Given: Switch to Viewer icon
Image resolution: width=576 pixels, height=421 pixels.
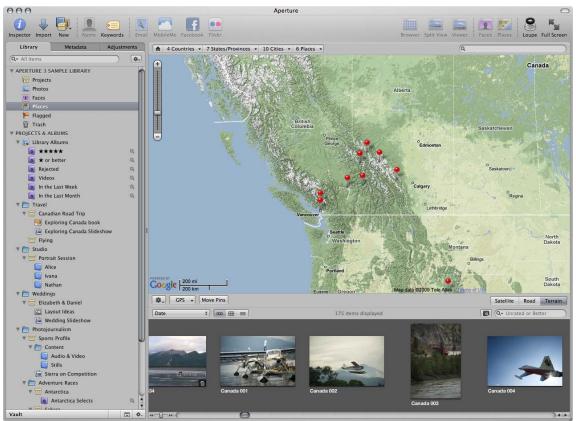Looking at the screenshot, I should tap(460, 25).
